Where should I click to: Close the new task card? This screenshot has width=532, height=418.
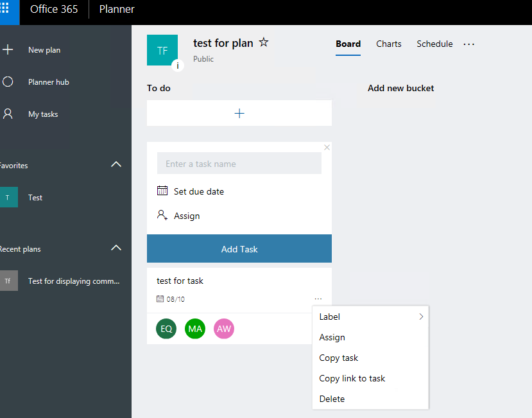click(327, 148)
